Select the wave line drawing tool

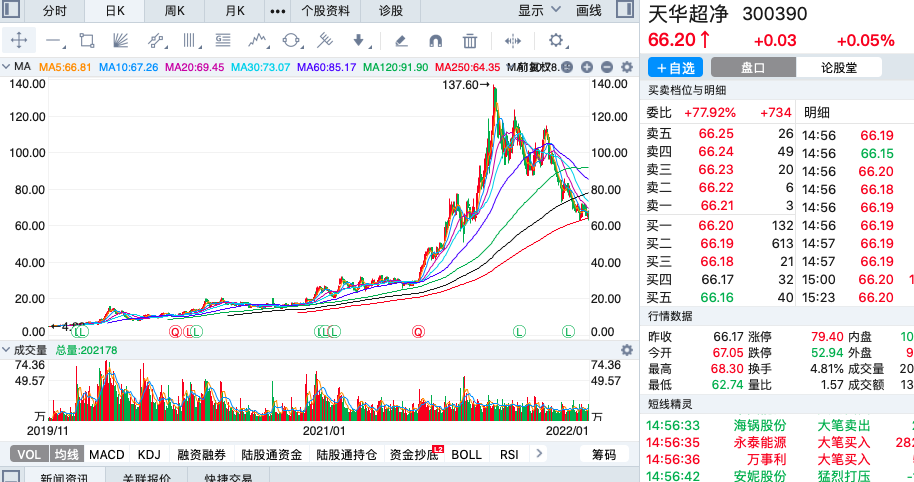click(258, 40)
